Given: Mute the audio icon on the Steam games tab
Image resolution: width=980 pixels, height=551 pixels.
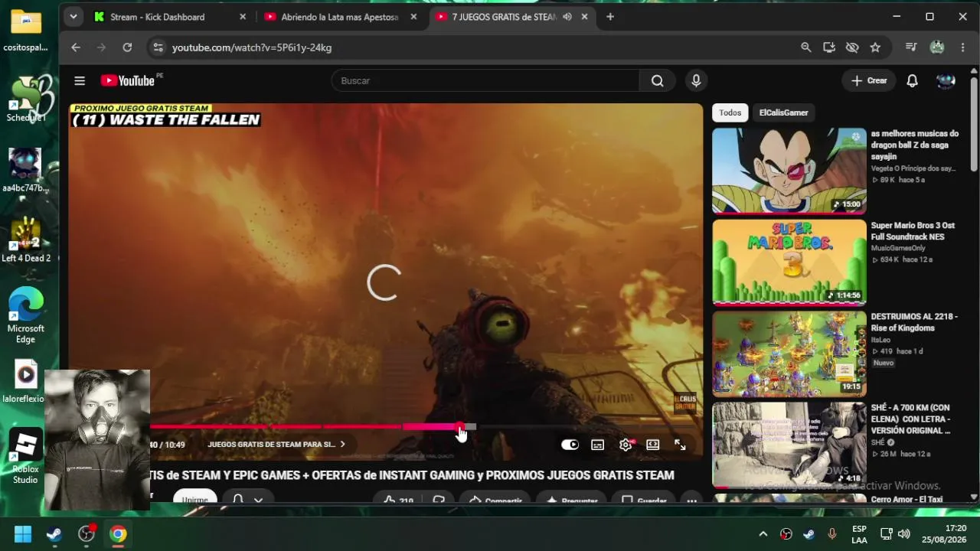Looking at the screenshot, I should click(x=567, y=17).
